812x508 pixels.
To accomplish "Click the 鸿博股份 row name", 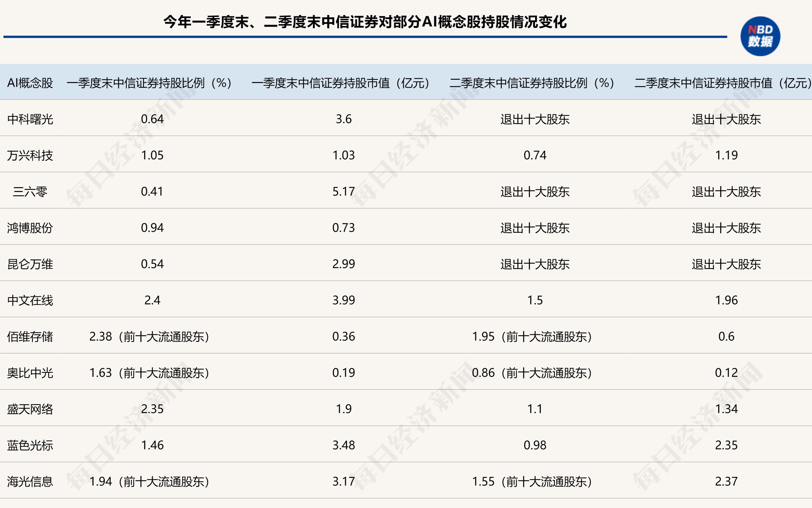I will 30,228.
